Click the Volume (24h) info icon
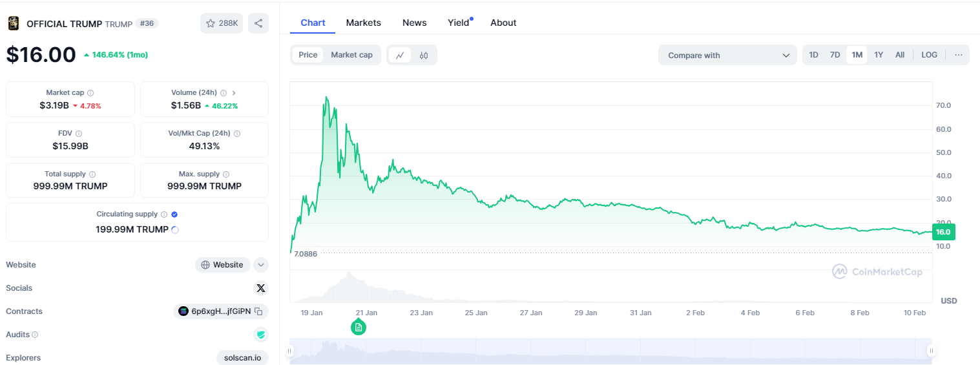The image size is (980, 365). tap(224, 93)
